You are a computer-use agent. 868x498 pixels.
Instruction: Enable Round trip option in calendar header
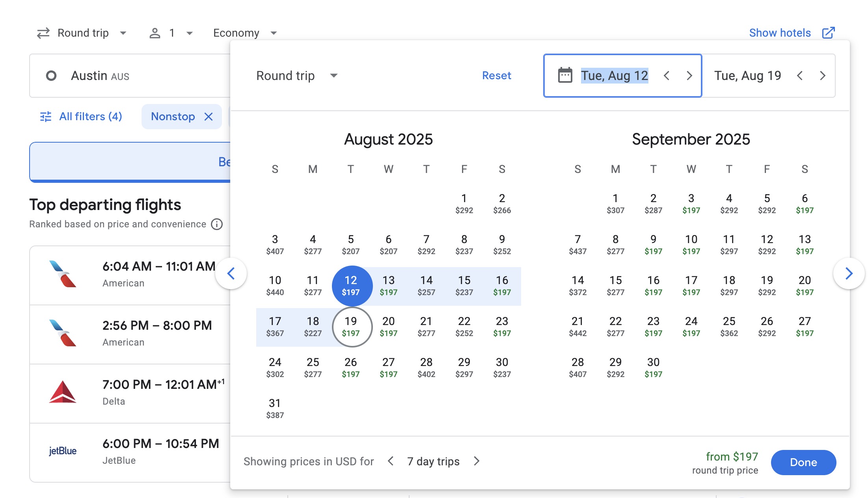(296, 75)
